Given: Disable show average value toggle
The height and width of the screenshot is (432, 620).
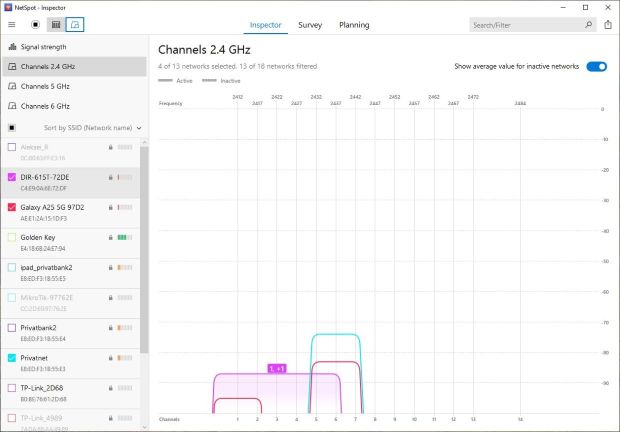Looking at the screenshot, I should click(596, 66).
